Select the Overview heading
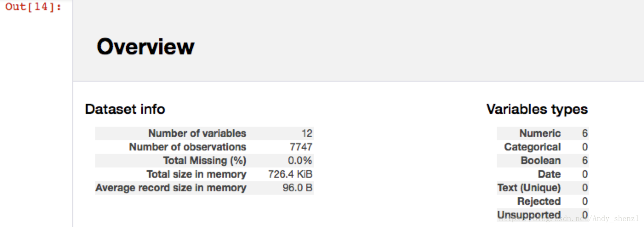644x227 pixels. coord(145,46)
